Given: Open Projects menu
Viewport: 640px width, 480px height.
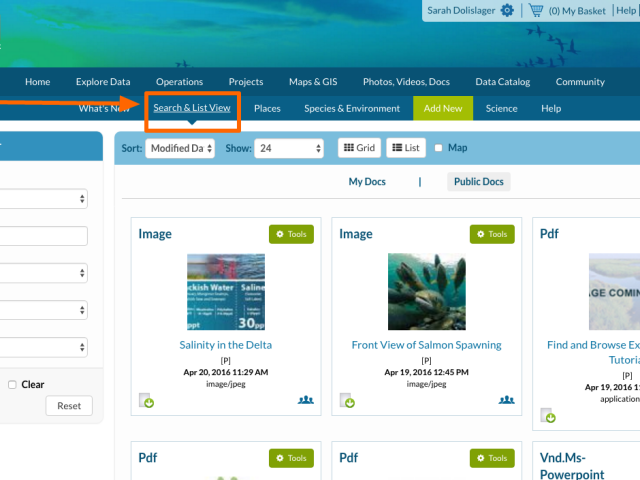Looking at the screenshot, I should click(246, 82).
